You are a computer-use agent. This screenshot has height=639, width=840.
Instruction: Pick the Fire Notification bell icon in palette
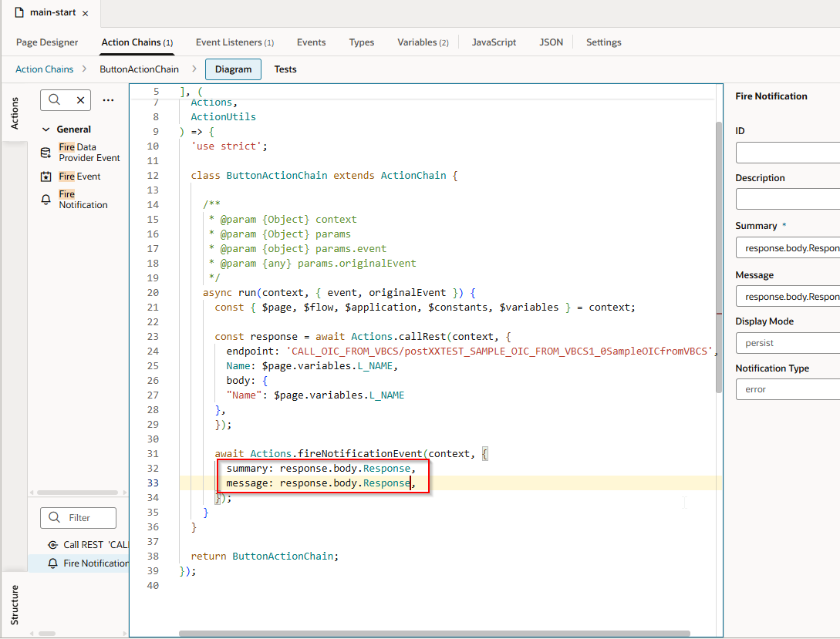click(x=46, y=200)
